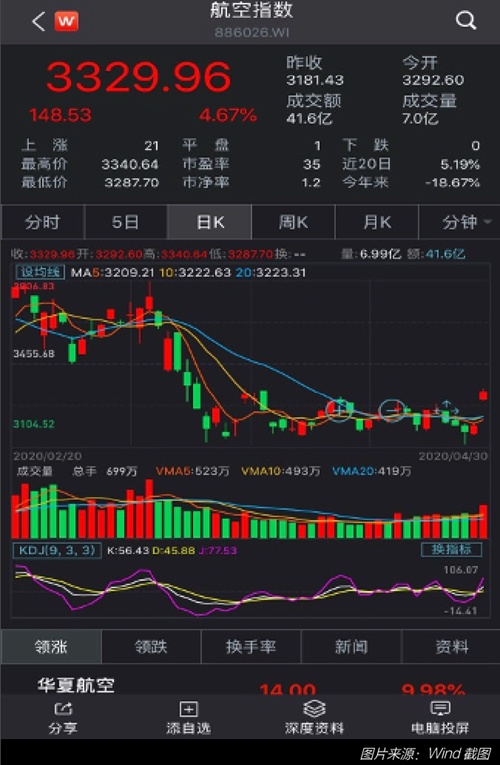This screenshot has height=765, width=500.
Task: Tap the 电脑投屏 screen cast icon
Action: click(440, 708)
